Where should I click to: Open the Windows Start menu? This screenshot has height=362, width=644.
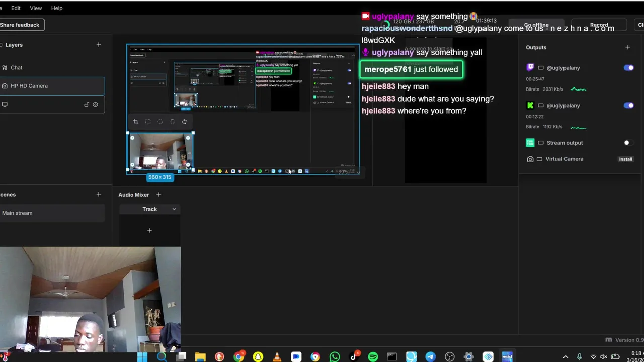[x=142, y=357]
